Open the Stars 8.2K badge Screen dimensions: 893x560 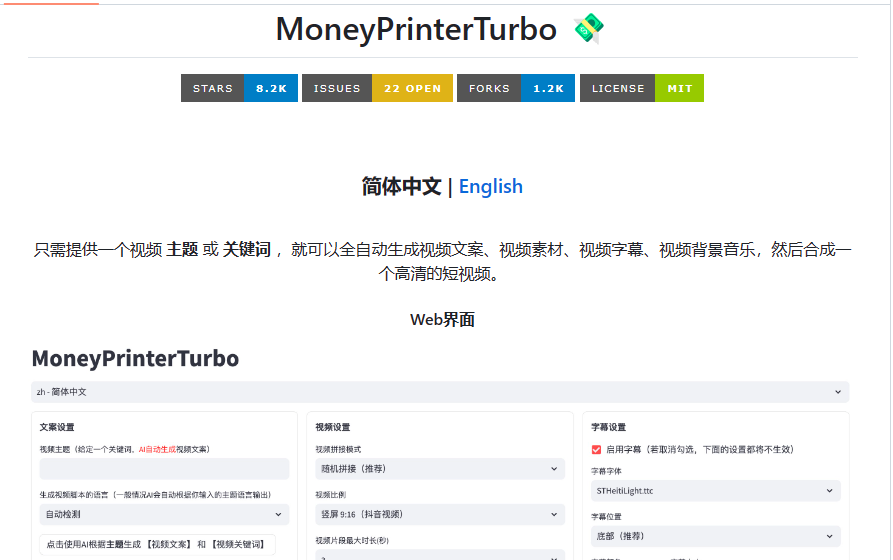239,88
